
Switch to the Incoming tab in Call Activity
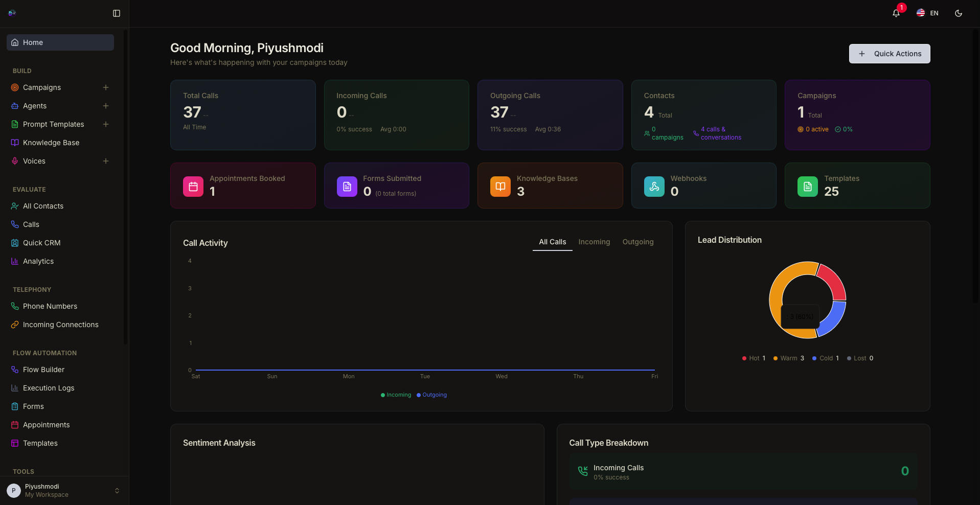pyautogui.click(x=594, y=242)
